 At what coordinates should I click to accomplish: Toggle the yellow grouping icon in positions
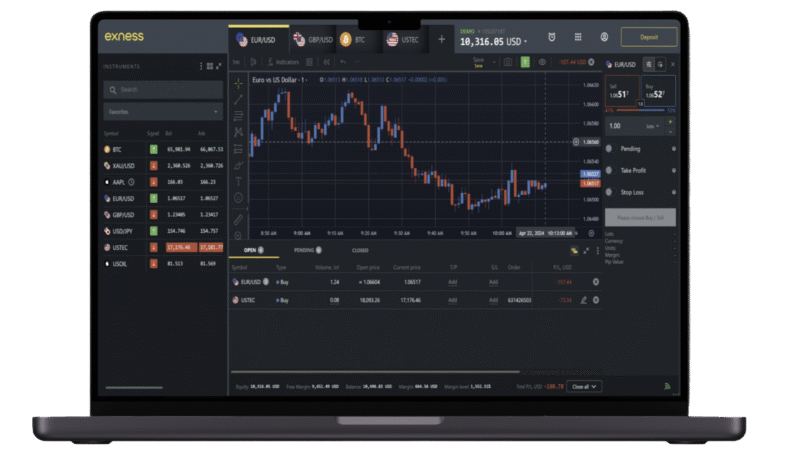[x=574, y=251]
